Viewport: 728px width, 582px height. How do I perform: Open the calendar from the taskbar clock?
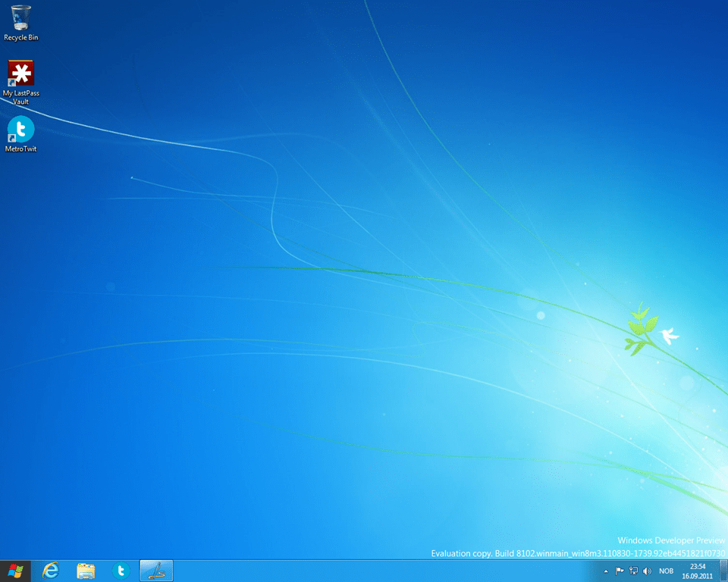696,566
